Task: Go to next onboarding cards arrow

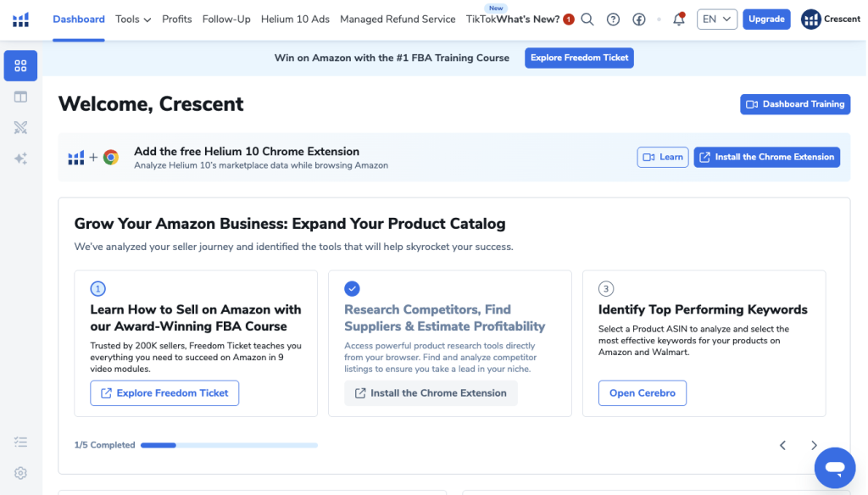Action: [814, 445]
